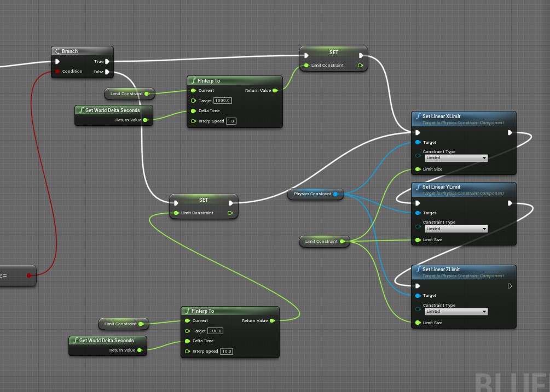Click the green Limit Size pin on Set Linear ZLimit

point(418,323)
